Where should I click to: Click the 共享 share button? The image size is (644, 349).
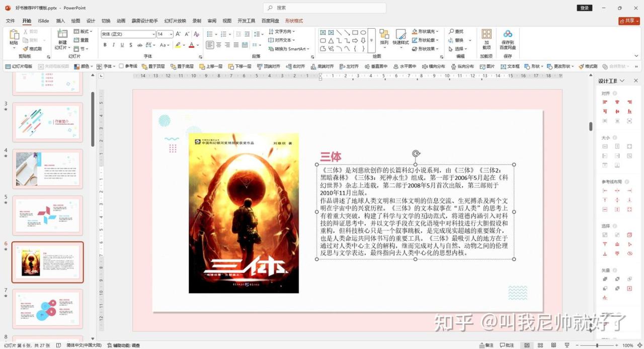629,21
